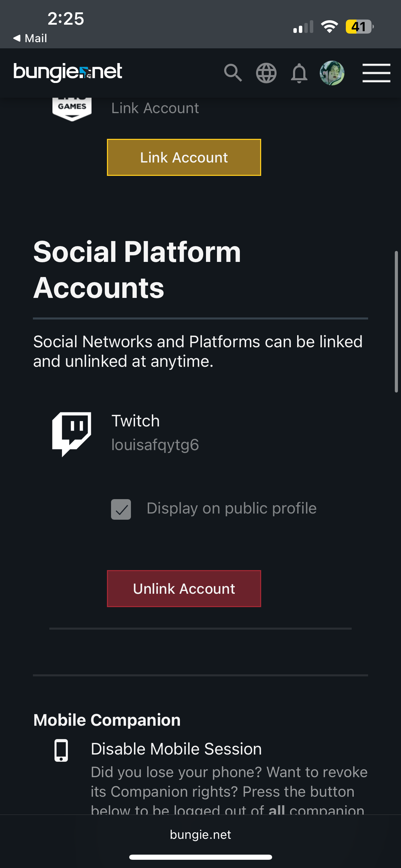Tap the Twitch logo icon
The image size is (401, 868).
[72, 433]
